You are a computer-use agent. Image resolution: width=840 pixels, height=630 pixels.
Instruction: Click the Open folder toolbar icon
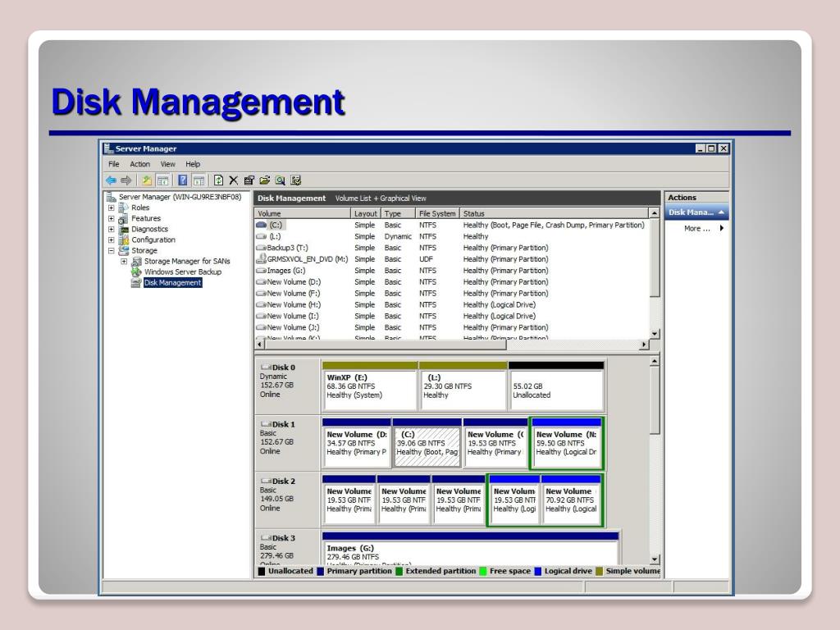coord(265,180)
